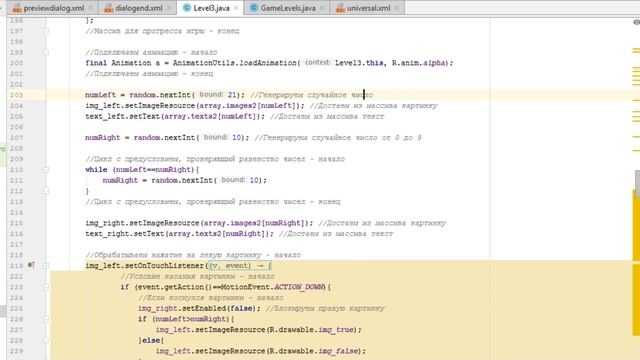Viewport: 640px width, 360px height.
Task: Click the XML file icon on universal.xml tab
Action: pyautogui.click(x=340, y=8)
